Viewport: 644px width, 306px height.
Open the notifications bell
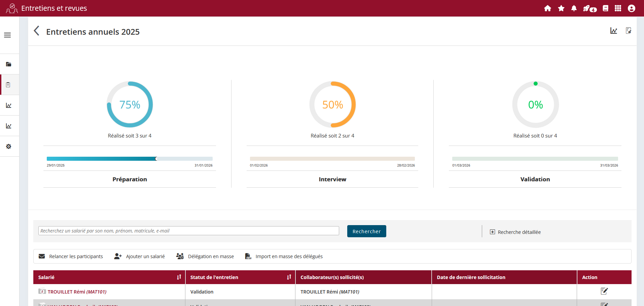coord(574,8)
